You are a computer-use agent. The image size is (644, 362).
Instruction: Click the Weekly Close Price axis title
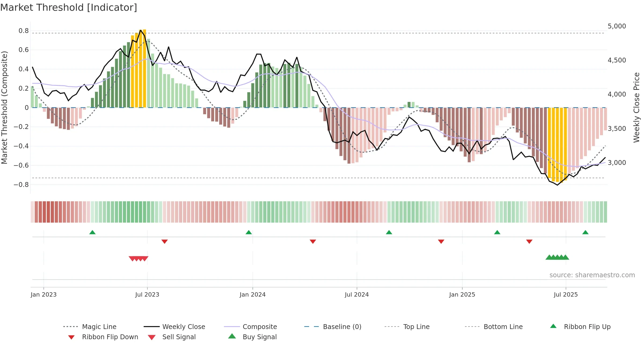pyautogui.click(x=636, y=107)
